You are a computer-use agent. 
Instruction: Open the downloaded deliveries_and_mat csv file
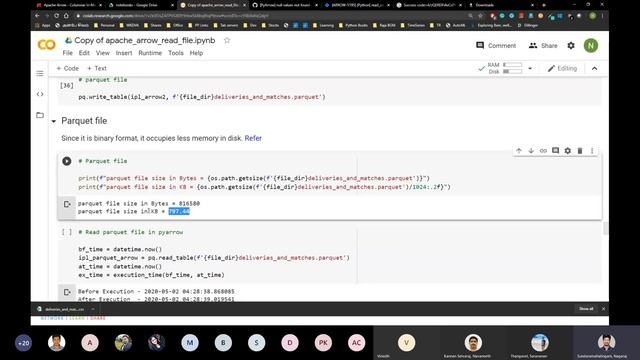pyautogui.click(x=61, y=309)
